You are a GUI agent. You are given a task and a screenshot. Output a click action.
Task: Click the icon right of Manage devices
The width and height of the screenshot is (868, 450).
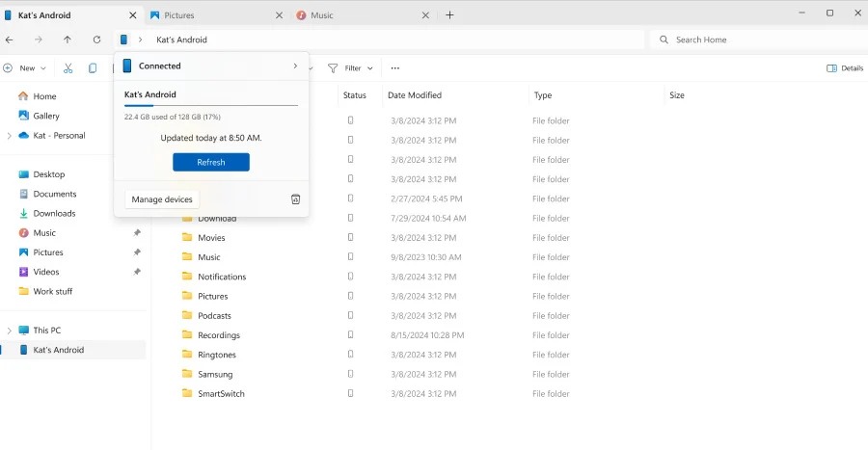(x=295, y=199)
